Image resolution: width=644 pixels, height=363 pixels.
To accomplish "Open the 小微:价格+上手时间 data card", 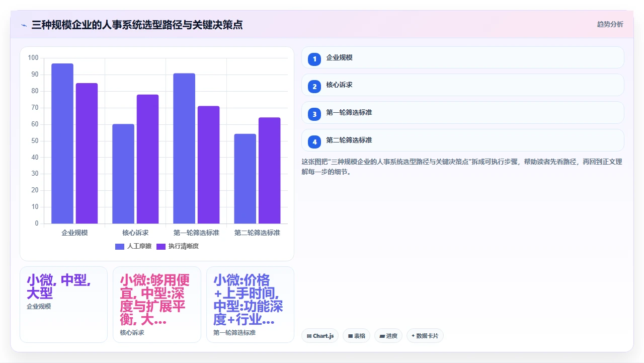I will tap(250, 305).
